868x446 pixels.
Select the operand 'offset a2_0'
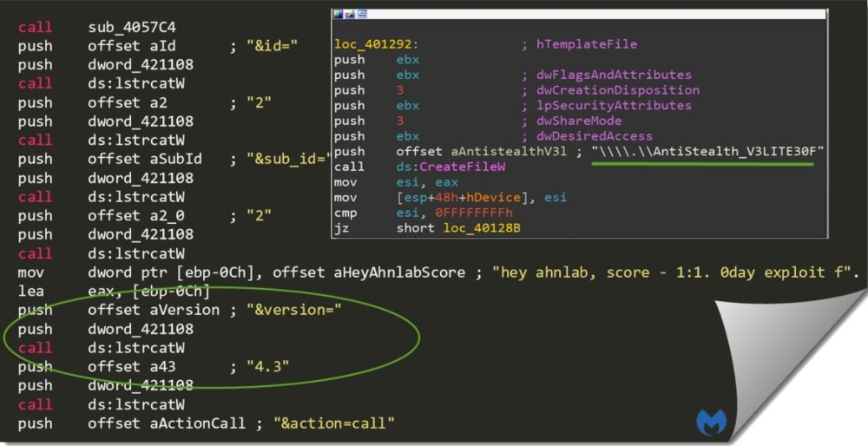coord(136,216)
